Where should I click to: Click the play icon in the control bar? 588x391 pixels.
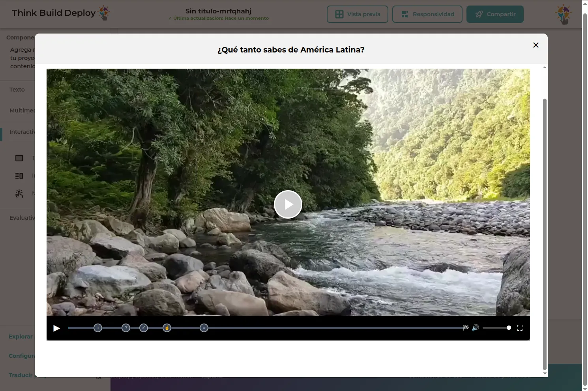click(56, 328)
